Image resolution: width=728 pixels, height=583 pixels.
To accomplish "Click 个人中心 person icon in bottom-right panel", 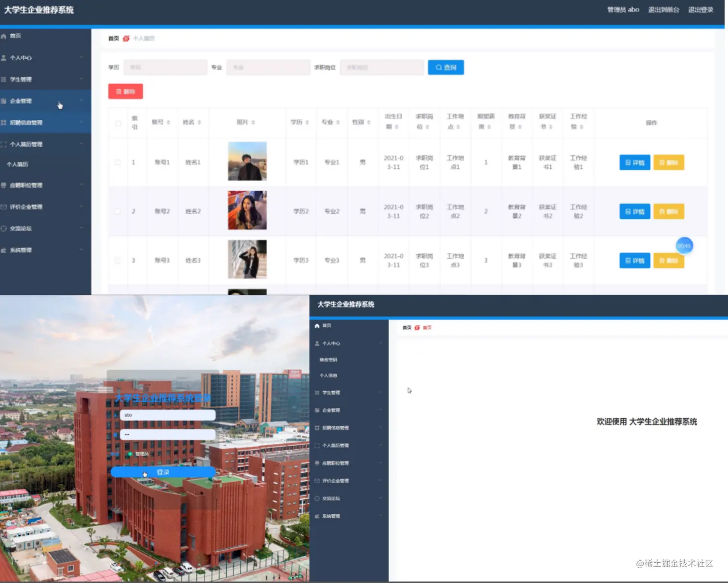I will [317, 344].
